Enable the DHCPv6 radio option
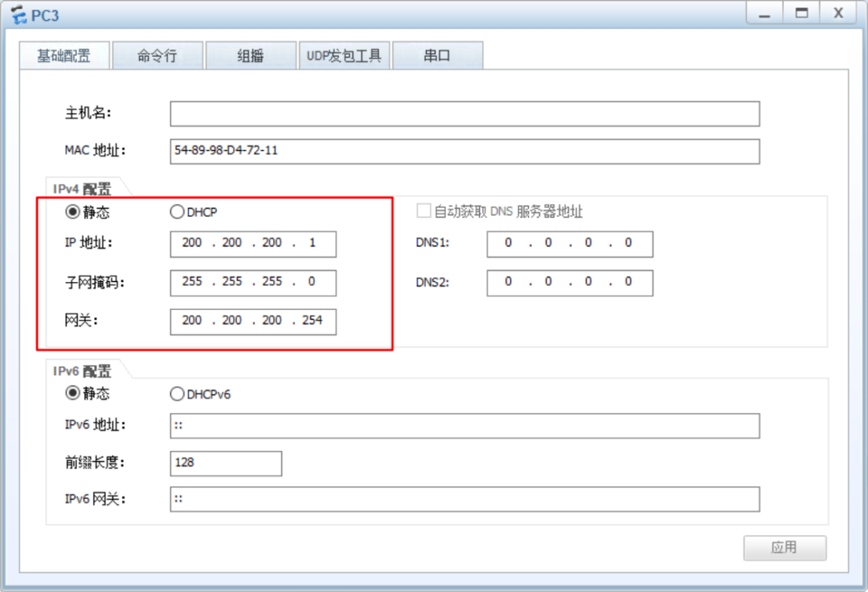The image size is (868, 592). point(177,394)
